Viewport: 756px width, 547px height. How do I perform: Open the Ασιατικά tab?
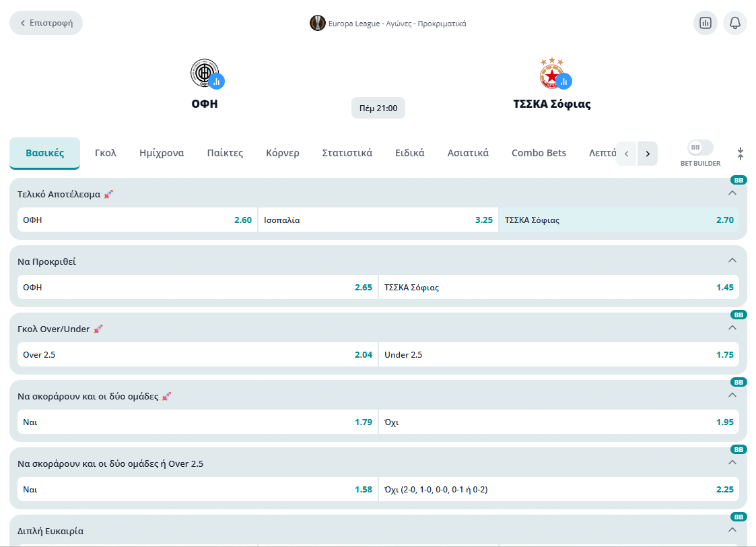tap(468, 153)
